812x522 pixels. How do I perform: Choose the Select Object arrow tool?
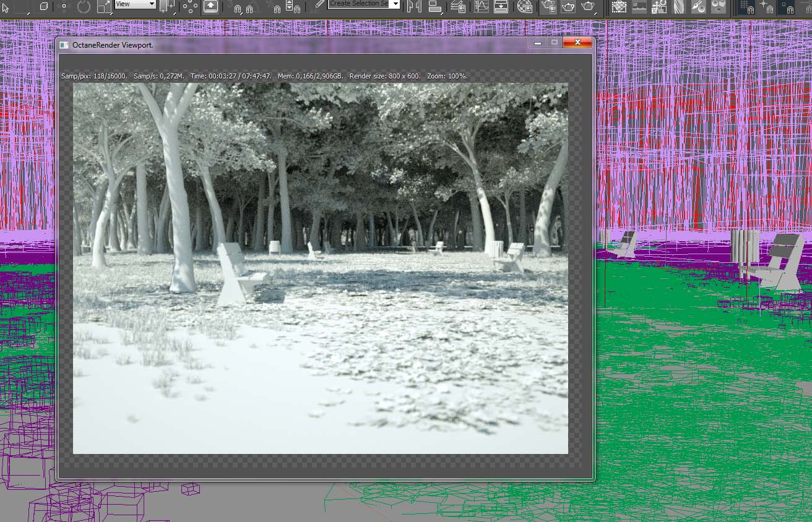pyautogui.click(x=6, y=7)
